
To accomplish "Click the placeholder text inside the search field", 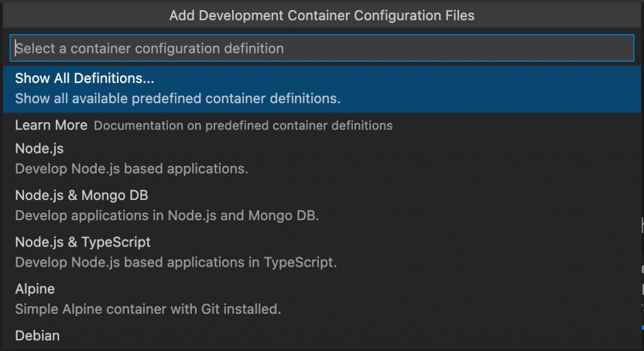I will tap(150, 48).
